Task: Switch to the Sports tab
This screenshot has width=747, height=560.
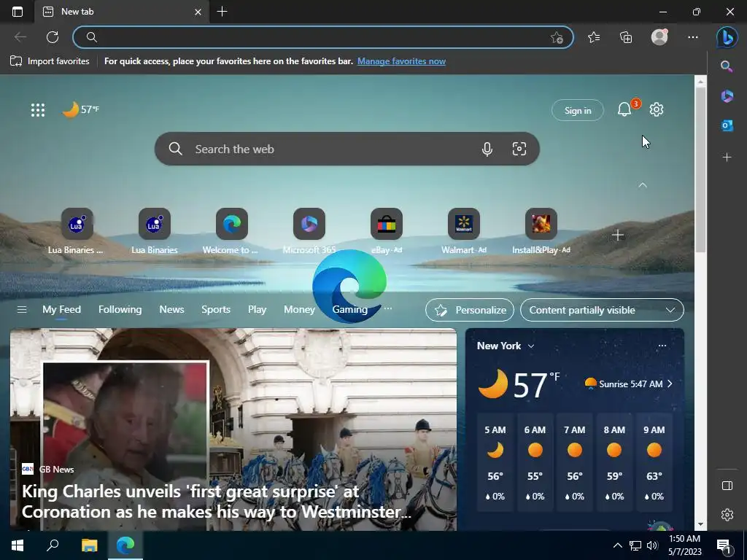Action: (216, 309)
